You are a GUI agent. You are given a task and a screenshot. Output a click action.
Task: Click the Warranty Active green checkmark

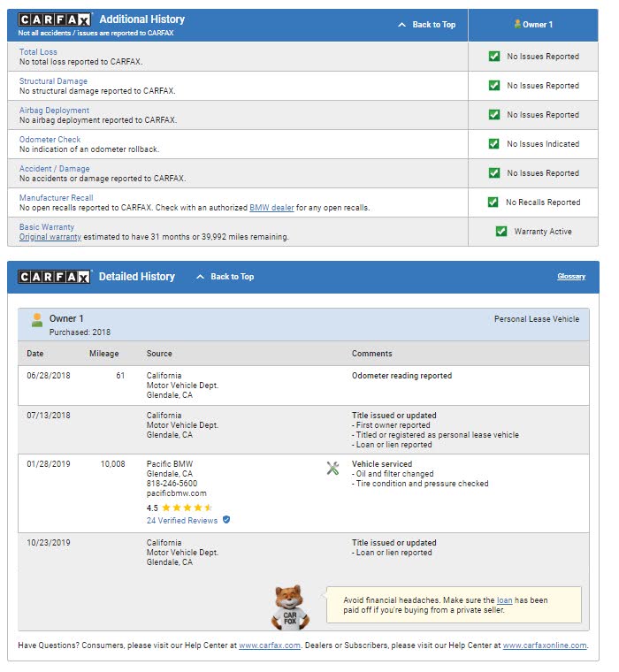tap(501, 232)
